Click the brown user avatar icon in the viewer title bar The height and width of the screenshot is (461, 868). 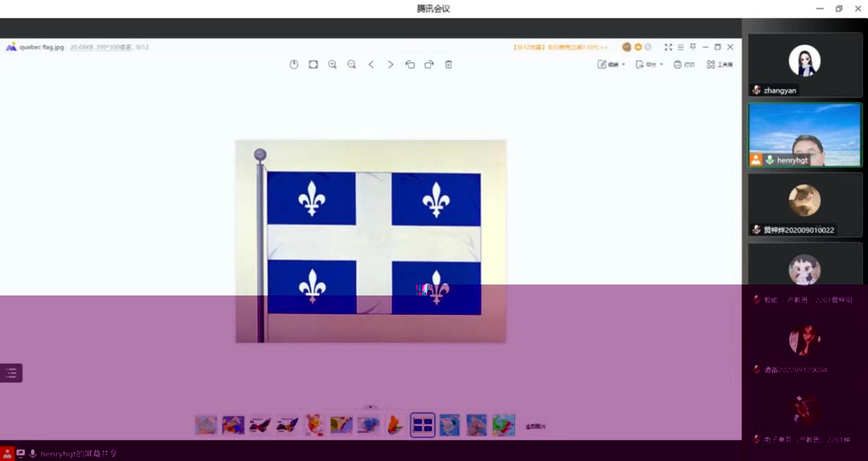tap(626, 47)
